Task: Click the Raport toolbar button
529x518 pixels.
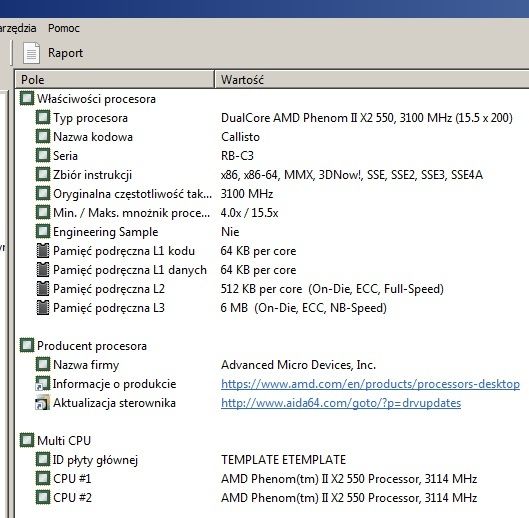Action: pyautogui.click(x=53, y=53)
